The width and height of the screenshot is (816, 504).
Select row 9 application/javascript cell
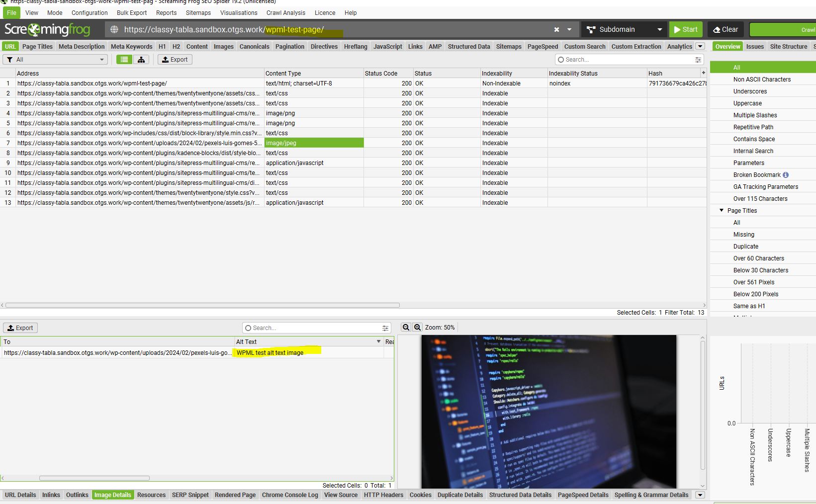(314, 163)
